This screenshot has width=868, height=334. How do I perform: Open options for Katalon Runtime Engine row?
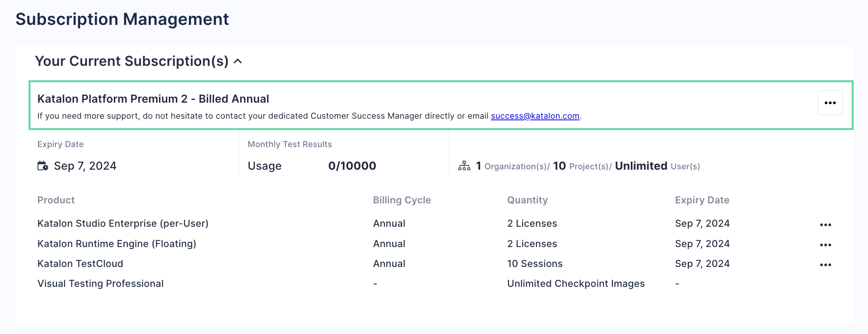pyautogui.click(x=825, y=245)
